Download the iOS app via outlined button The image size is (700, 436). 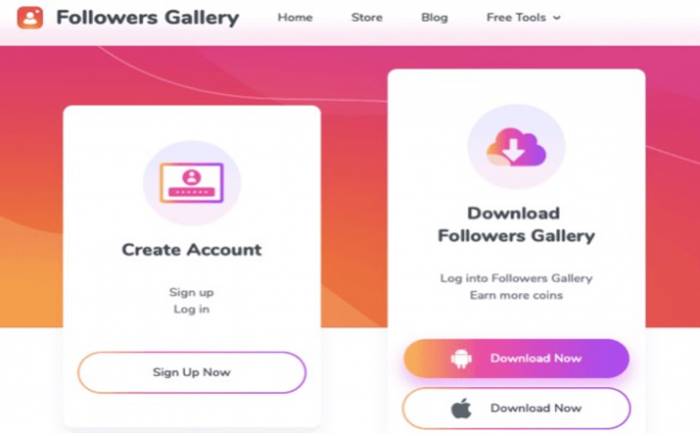[x=517, y=408]
